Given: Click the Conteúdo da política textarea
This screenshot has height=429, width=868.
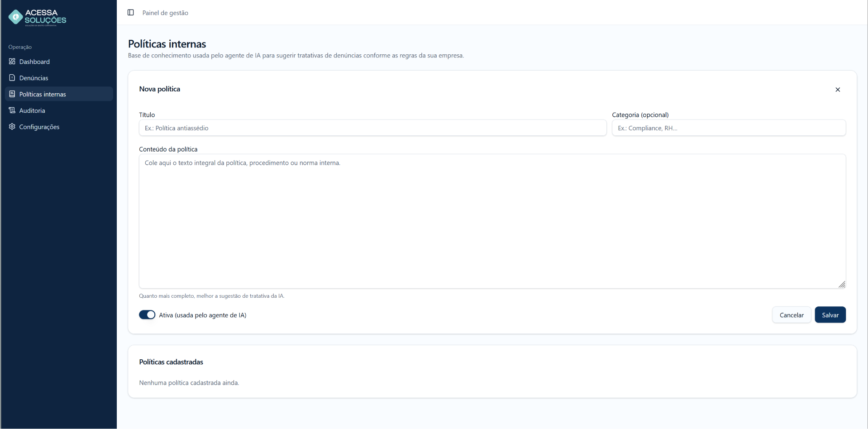Looking at the screenshot, I should pyautogui.click(x=492, y=221).
